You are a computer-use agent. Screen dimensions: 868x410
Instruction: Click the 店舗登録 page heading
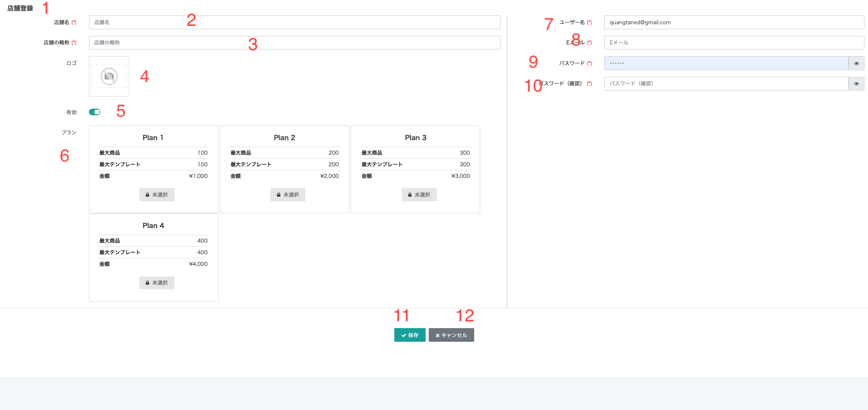(20, 9)
